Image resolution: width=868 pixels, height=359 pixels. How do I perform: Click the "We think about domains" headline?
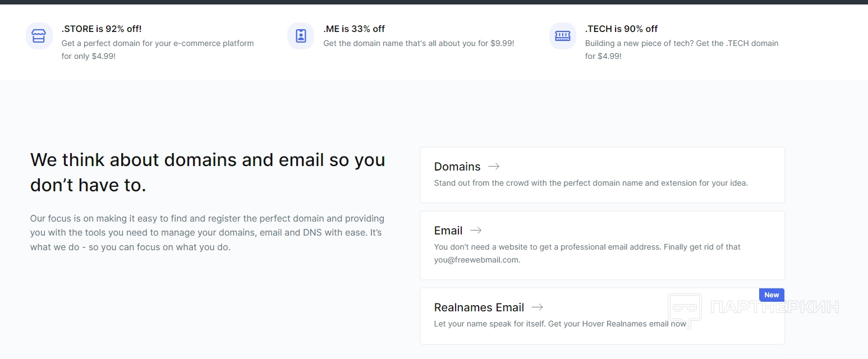tap(208, 172)
